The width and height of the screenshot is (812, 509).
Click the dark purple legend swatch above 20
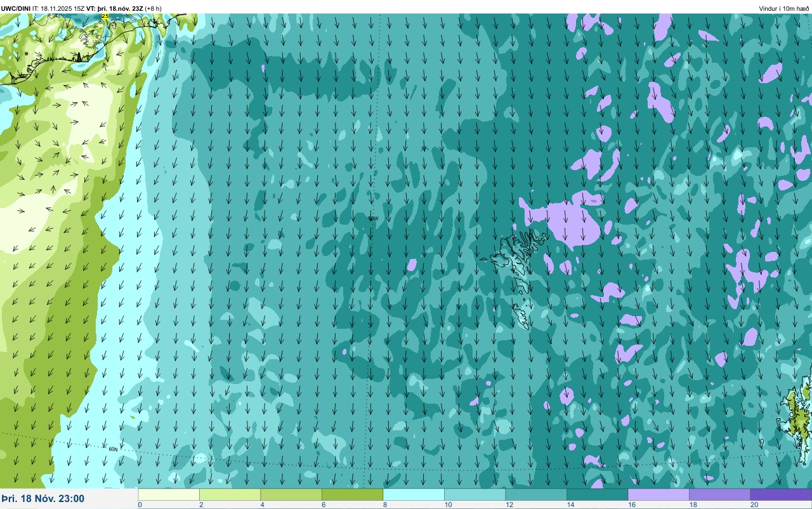[x=781, y=494]
